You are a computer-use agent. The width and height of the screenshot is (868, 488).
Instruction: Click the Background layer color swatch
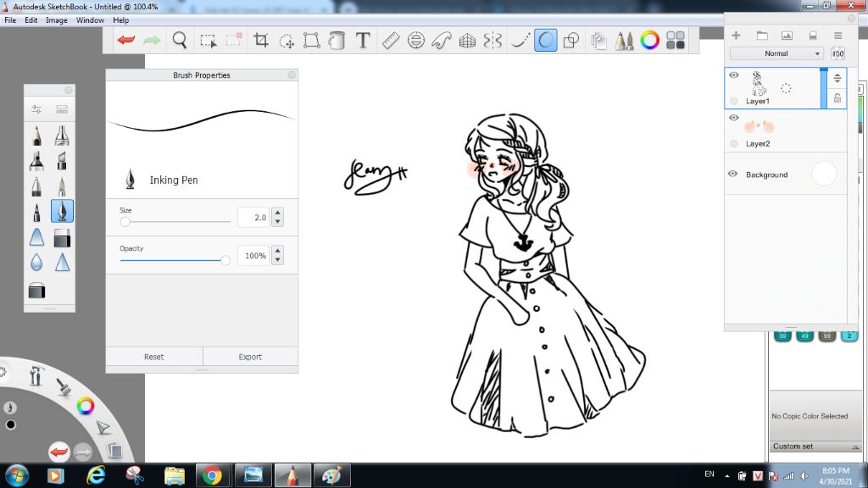[x=824, y=175]
